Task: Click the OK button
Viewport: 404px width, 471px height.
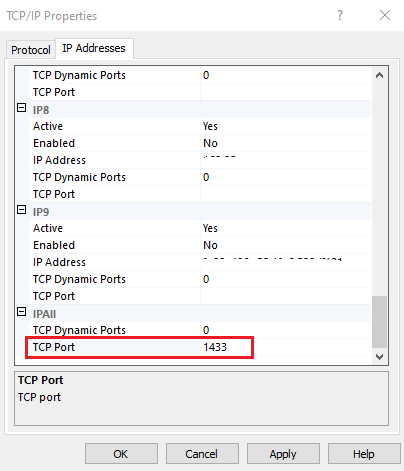Action: (x=121, y=454)
